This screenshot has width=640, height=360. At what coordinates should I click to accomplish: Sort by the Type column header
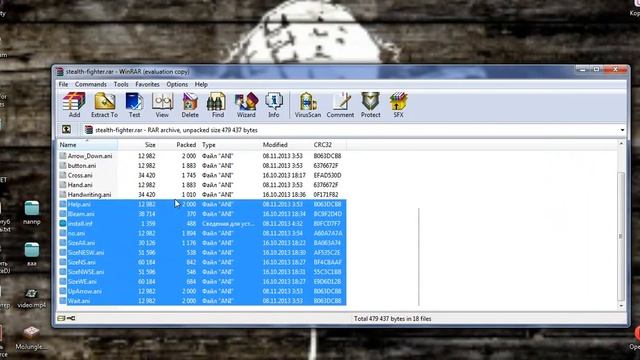coord(229,145)
